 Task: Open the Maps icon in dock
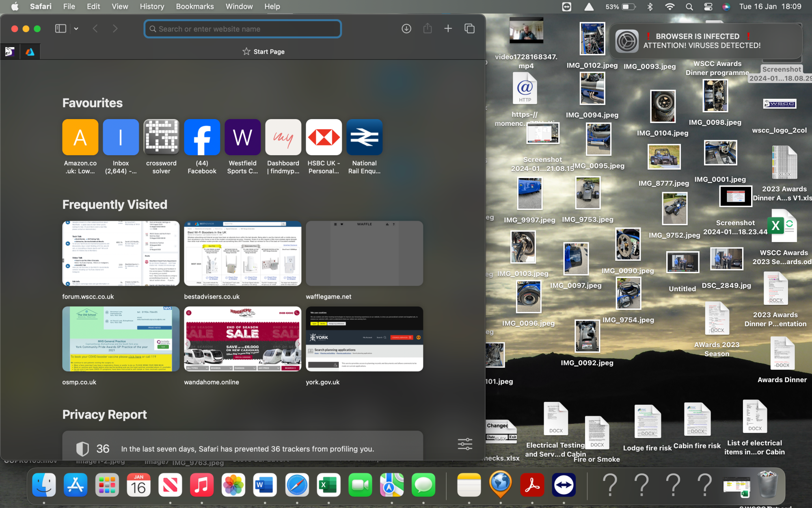[x=391, y=484]
